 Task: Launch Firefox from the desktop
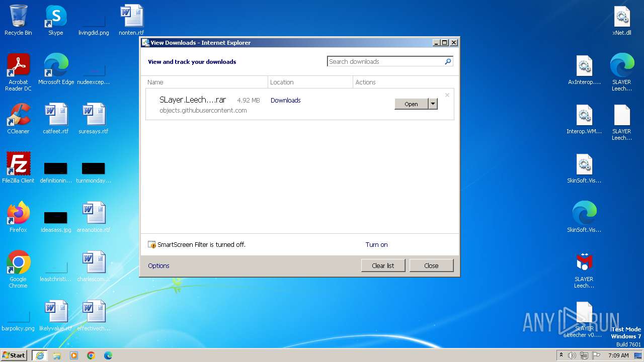(x=18, y=217)
